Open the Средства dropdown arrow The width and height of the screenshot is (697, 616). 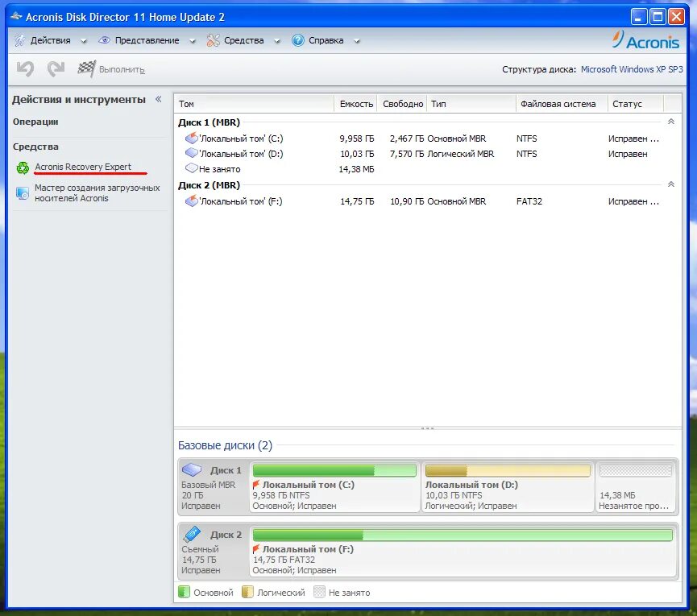coord(277,41)
